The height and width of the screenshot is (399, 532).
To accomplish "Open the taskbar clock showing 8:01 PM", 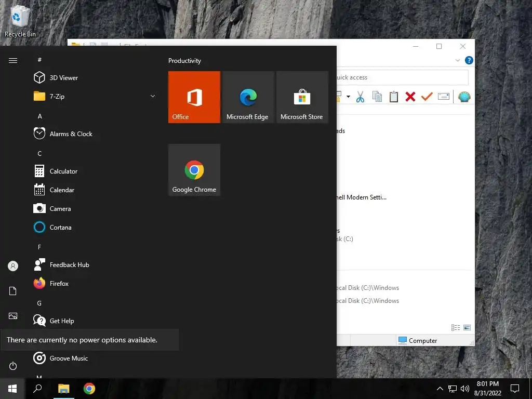I will click(487, 389).
